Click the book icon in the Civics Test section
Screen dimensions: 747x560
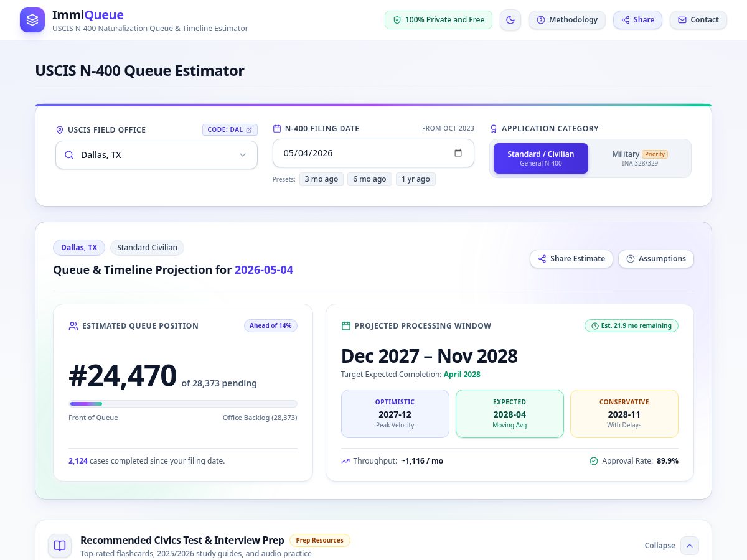click(x=60, y=546)
